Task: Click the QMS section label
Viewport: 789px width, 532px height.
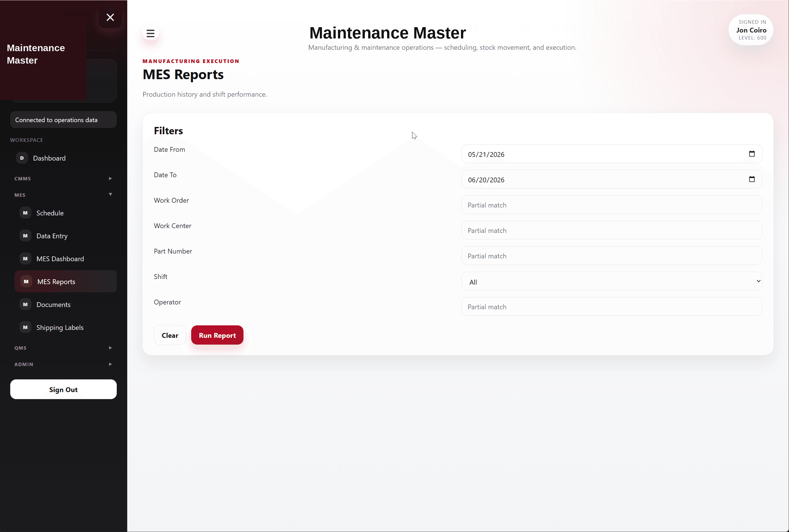Action: click(20, 348)
